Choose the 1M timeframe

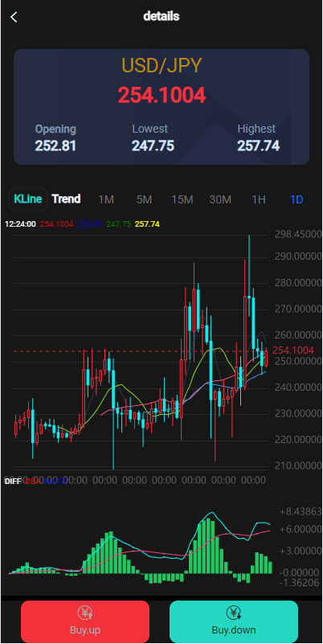(x=106, y=200)
